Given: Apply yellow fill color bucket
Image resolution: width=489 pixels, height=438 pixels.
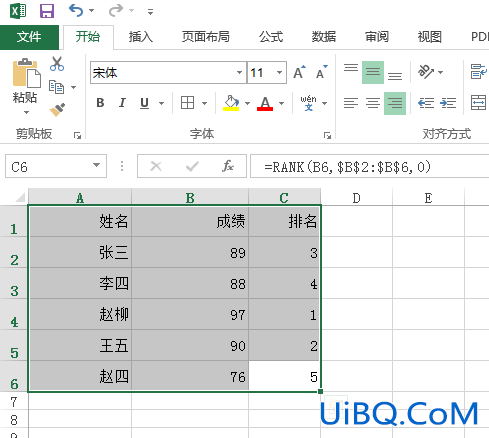Looking at the screenshot, I should (231, 103).
